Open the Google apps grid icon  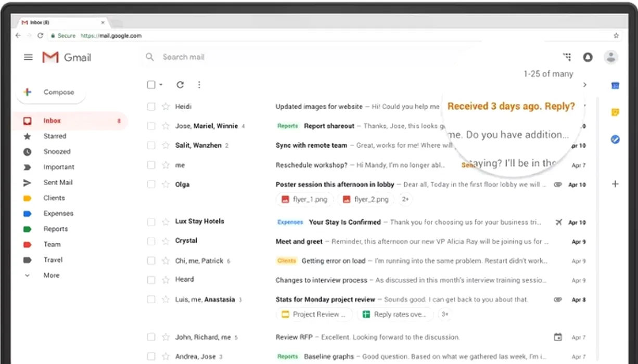pos(567,57)
